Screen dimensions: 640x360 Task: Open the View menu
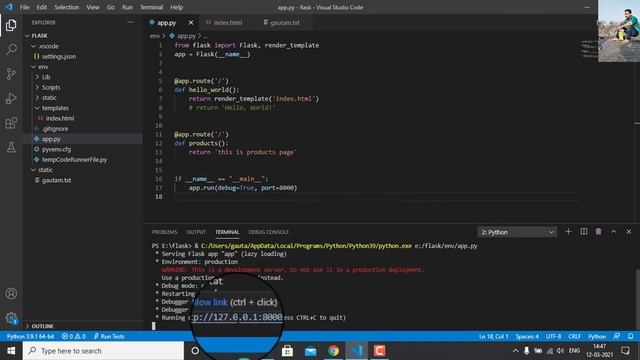tap(93, 7)
